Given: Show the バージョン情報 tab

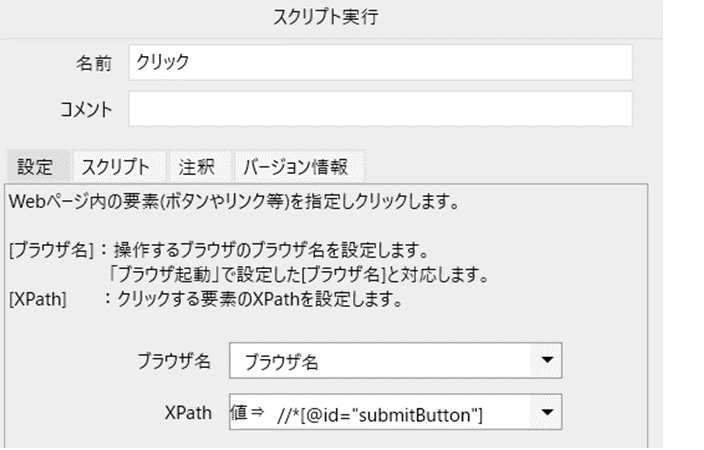Looking at the screenshot, I should point(295,167).
